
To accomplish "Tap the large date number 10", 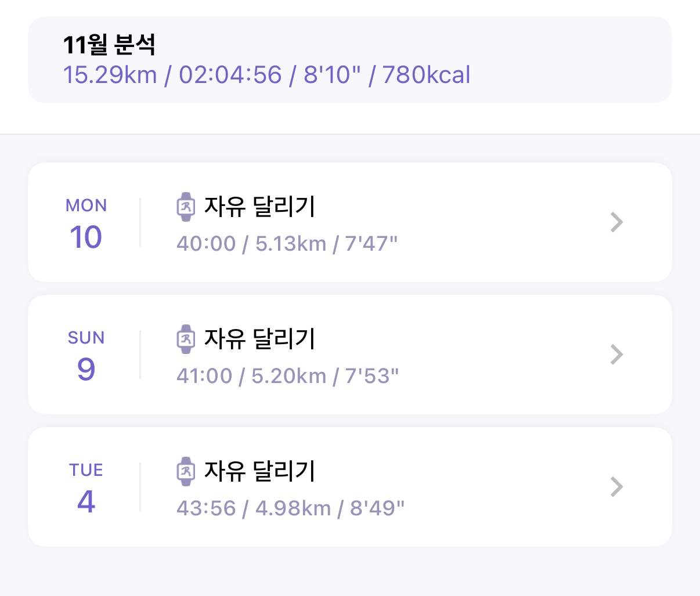I will [x=86, y=237].
